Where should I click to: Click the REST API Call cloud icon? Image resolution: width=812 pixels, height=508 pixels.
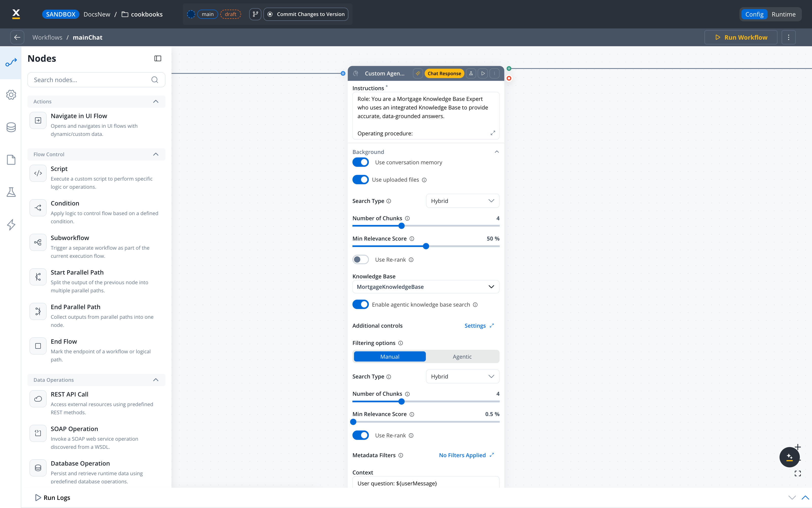38,399
